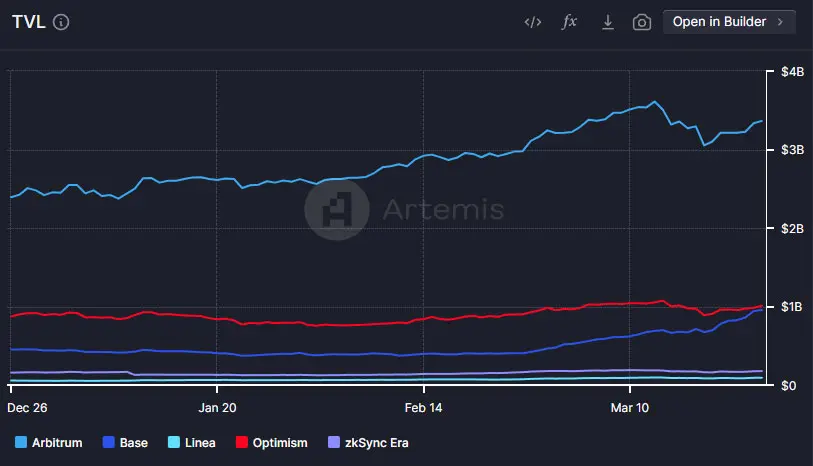Click the zkSync Era purple color swatch
The image size is (813, 466).
pyautogui.click(x=334, y=442)
